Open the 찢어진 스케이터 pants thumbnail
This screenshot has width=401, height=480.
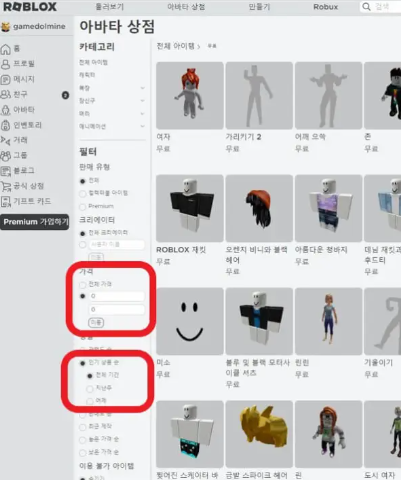(x=190, y=434)
